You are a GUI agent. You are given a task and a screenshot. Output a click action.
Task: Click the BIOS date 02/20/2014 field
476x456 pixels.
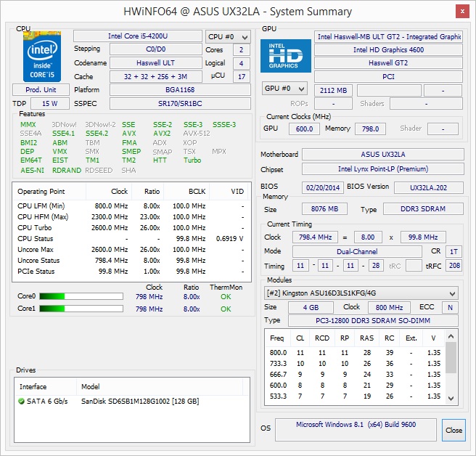click(323, 187)
